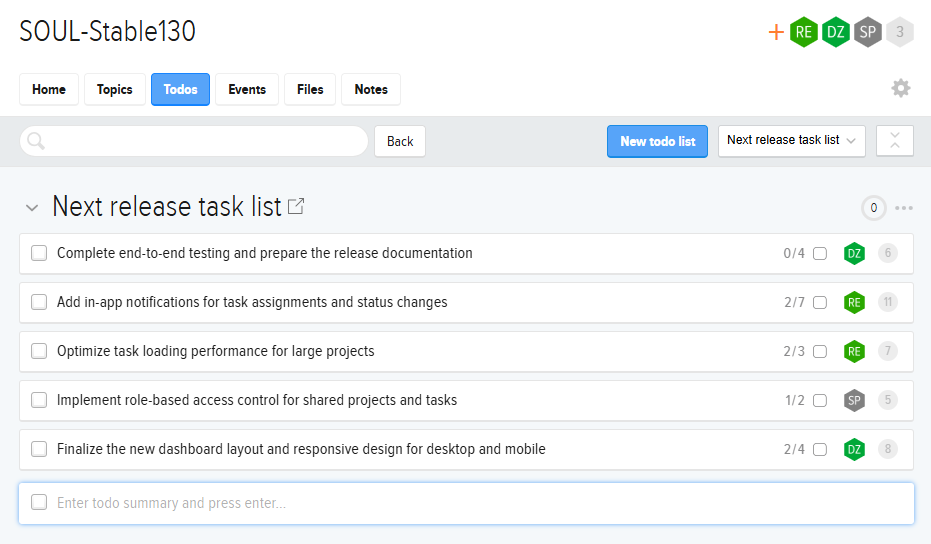Open the external link icon beside list title
The image size is (931, 544).
pyautogui.click(x=296, y=207)
